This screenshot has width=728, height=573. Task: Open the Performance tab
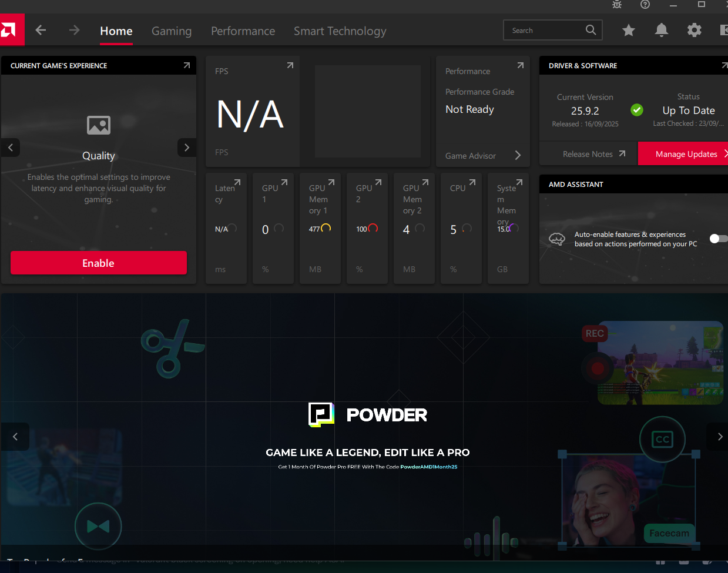click(x=243, y=31)
